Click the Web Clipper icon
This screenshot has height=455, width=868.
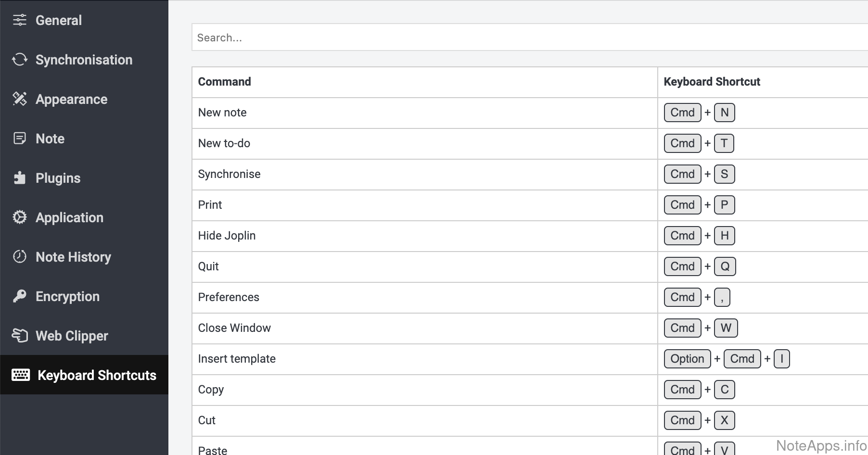pyautogui.click(x=20, y=336)
